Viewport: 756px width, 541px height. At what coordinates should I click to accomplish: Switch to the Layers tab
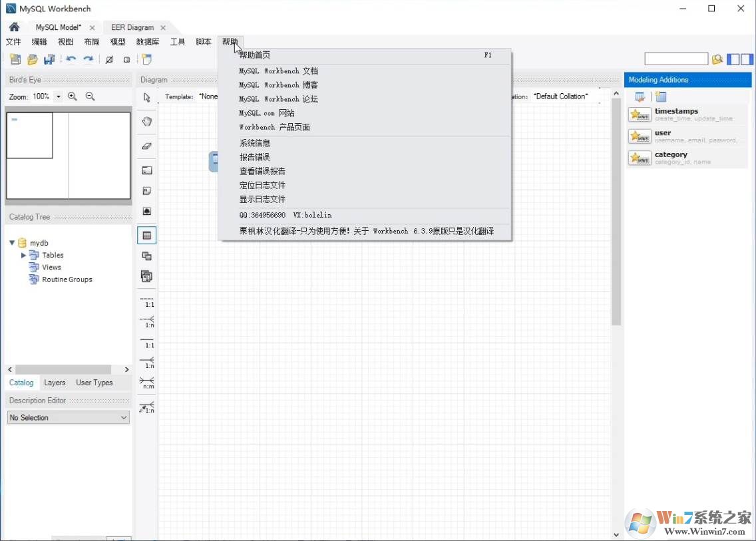click(x=55, y=383)
